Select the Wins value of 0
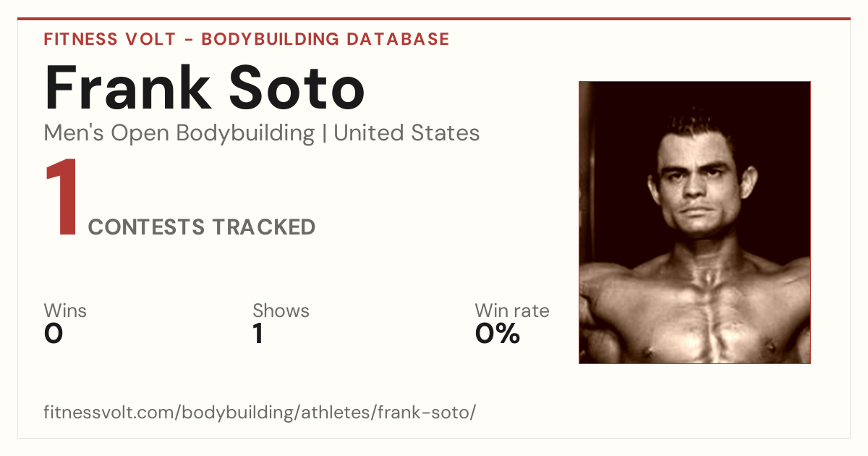This screenshot has height=456, width=868. tap(54, 334)
